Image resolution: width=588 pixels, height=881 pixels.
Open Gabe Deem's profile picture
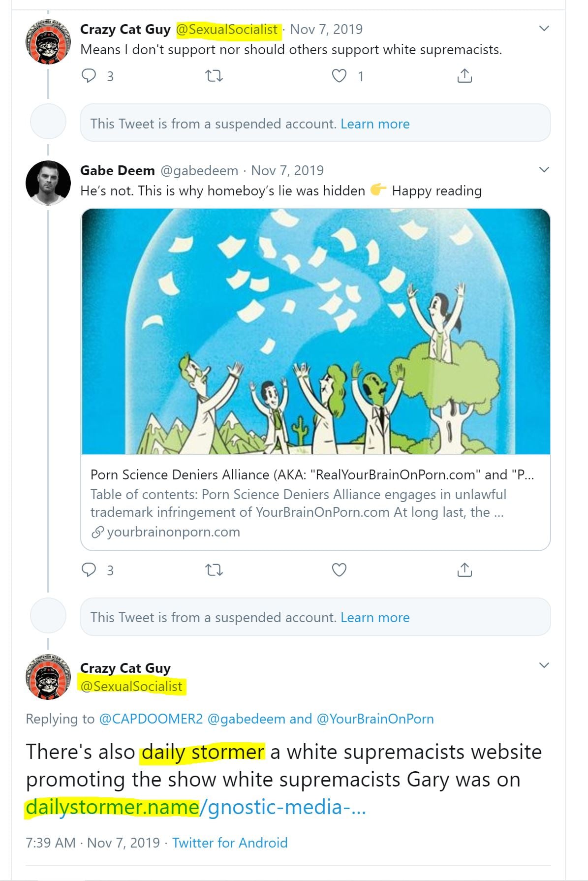[48, 183]
